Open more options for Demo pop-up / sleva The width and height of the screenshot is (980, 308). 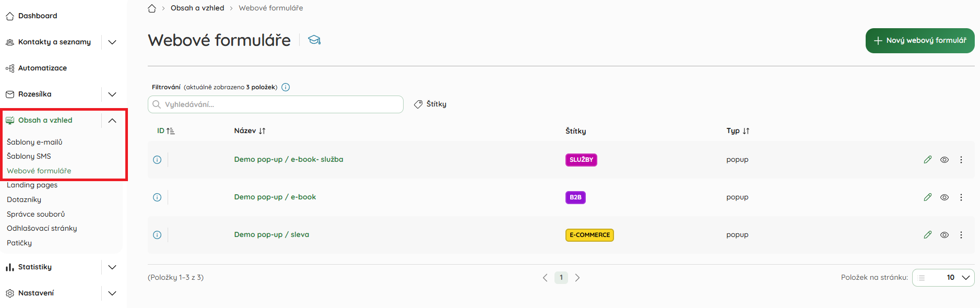961,235
